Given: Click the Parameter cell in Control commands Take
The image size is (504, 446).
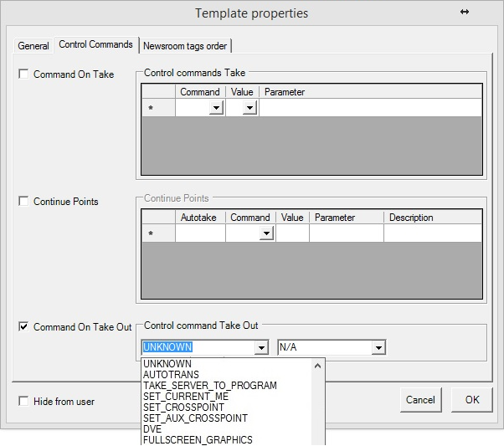Looking at the screenshot, I should coord(368,108).
